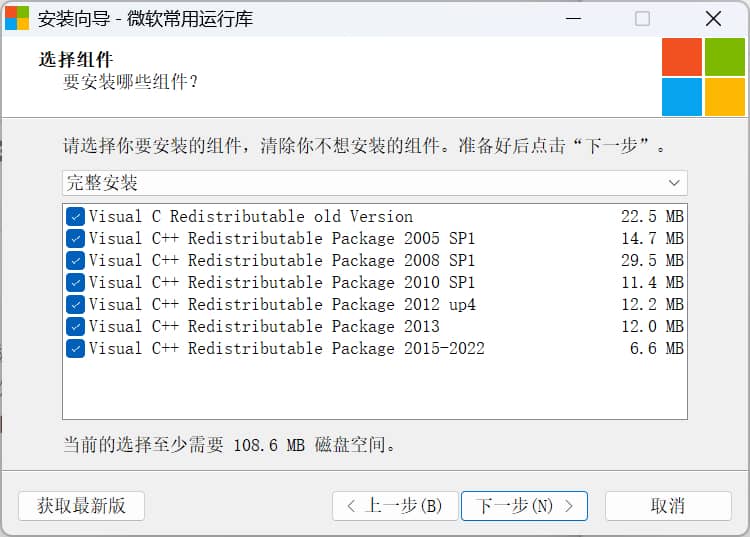750x537 pixels.
Task: Click the Microsoft four-color logo
Action: [703, 77]
